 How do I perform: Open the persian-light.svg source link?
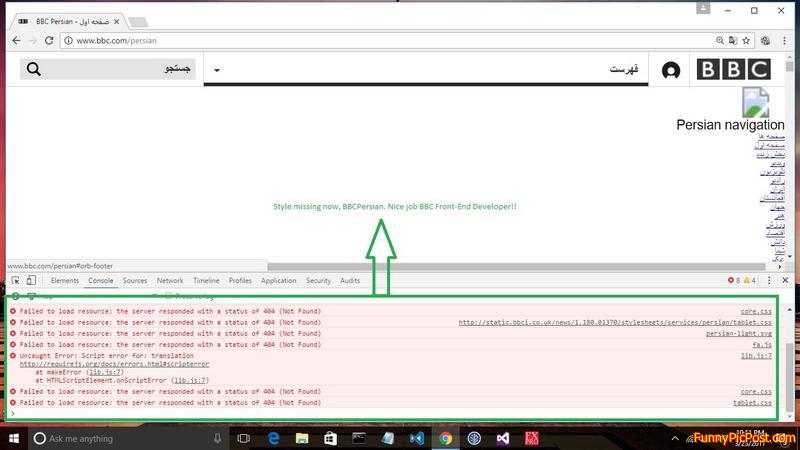[739, 333]
